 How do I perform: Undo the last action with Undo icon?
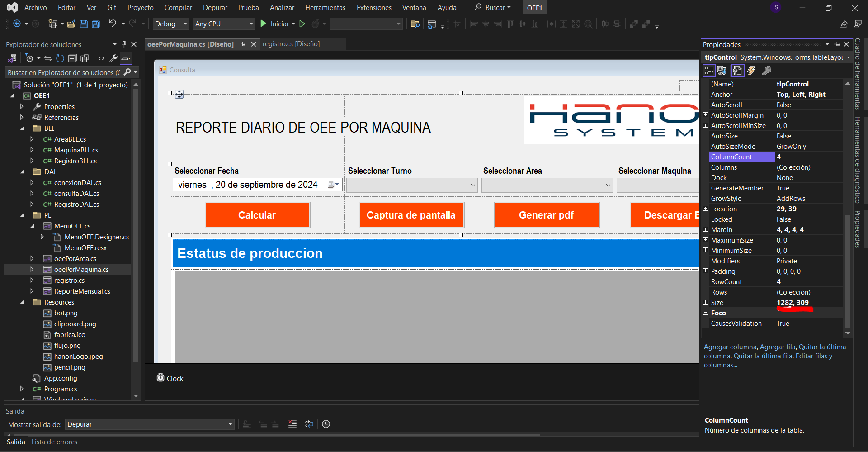[112, 24]
